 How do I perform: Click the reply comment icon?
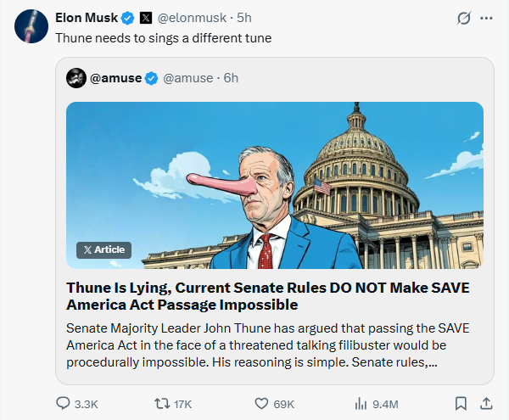tap(64, 402)
